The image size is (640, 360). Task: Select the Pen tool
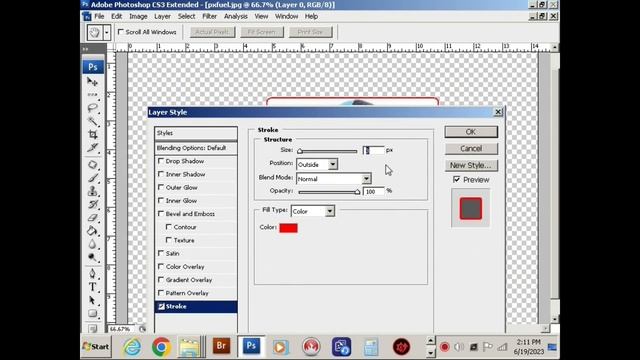pos(93,273)
